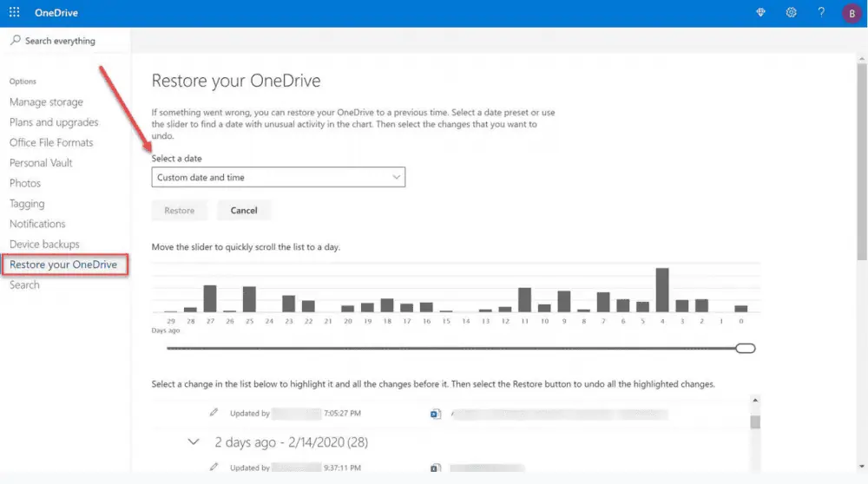The image size is (868, 484).
Task: Open the account avatar labeled B
Action: 852,13
